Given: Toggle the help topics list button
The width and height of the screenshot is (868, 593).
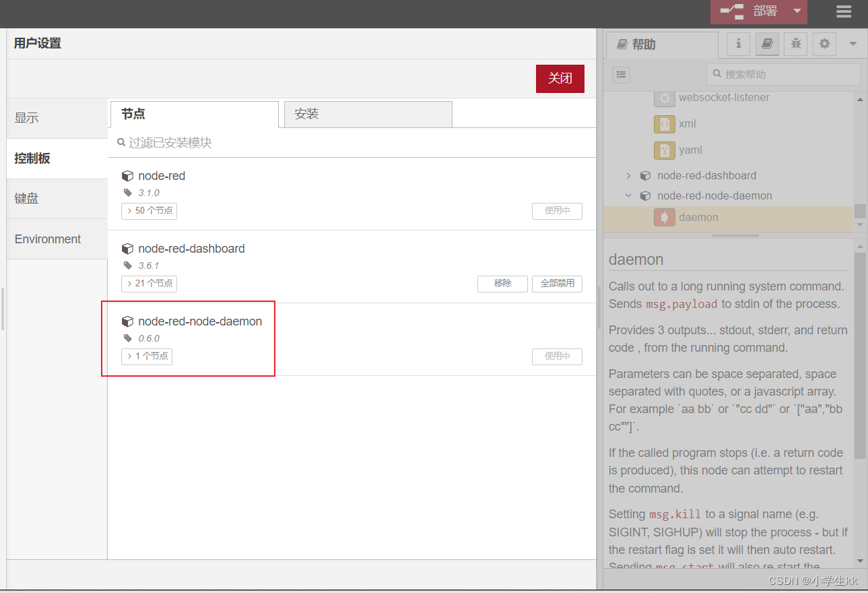Looking at the screenshot, I should pos(621,75).
